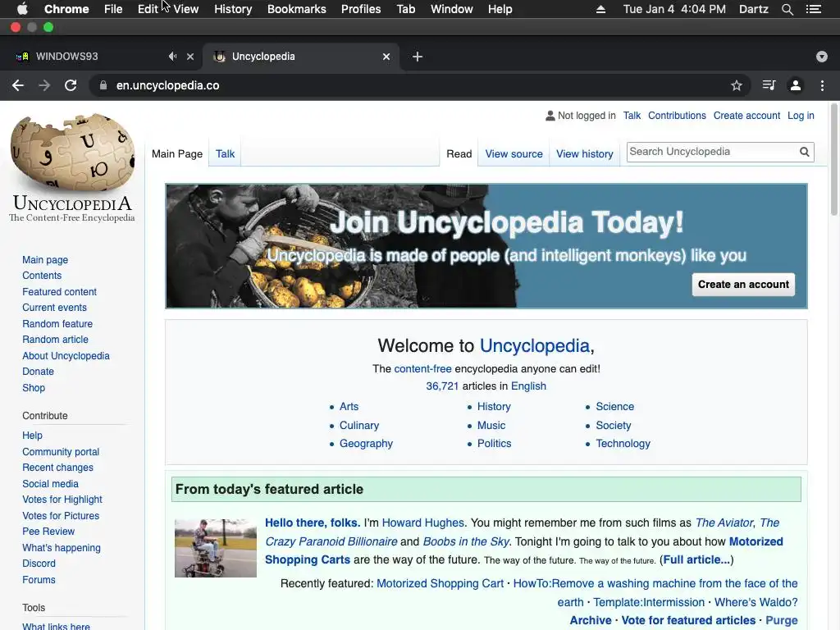This screenshot has height=630, width=840.
Task: Open the Apple menu
Action: 22,9
